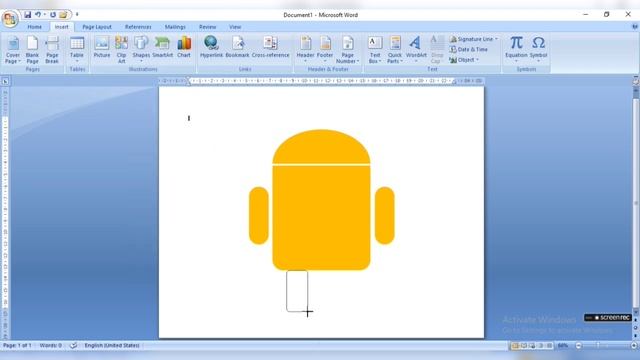Image resolution: width=640 pixels, height=360 pixels.
Task: Insert a Picture from file
Action: tap(102, 47)
